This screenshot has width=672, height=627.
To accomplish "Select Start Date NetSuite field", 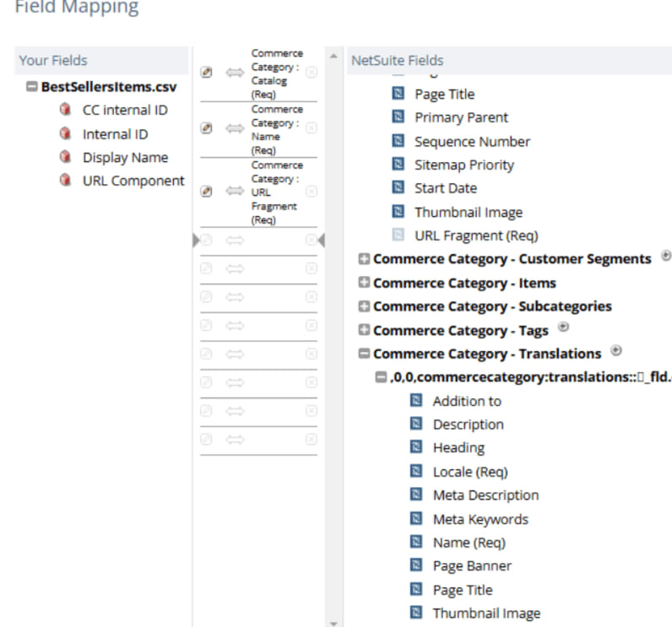I will 446,188.
